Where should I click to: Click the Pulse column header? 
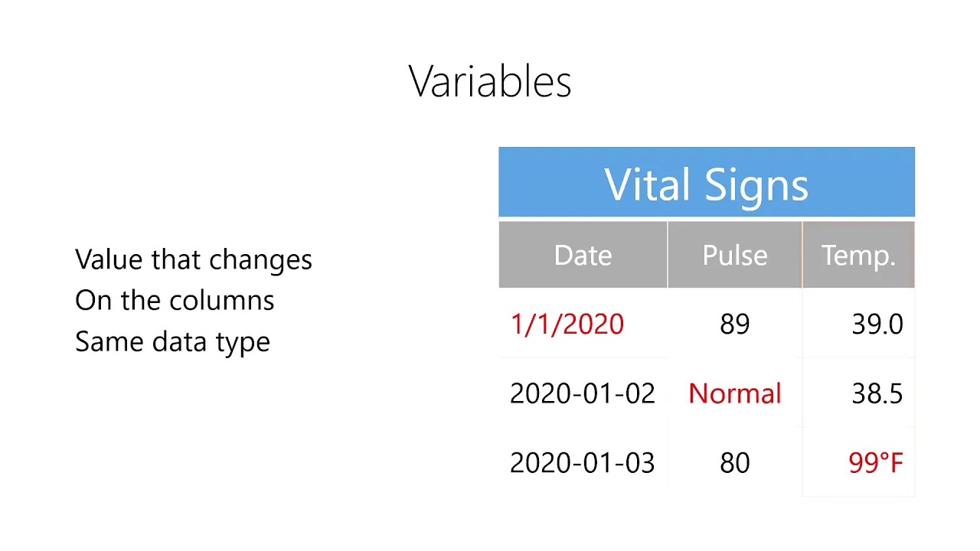point(735,255)
